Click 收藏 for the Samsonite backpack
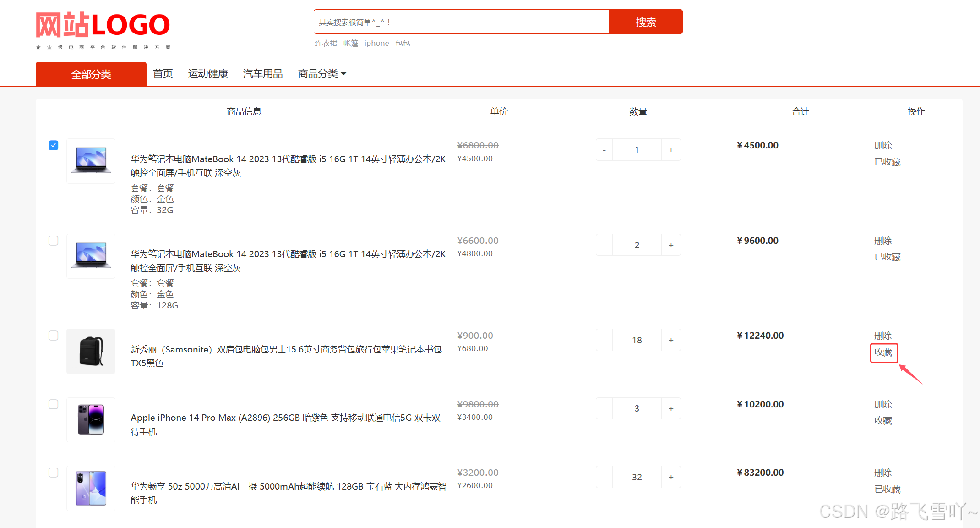This screenshot has width=980, height=528. point(883,352)
